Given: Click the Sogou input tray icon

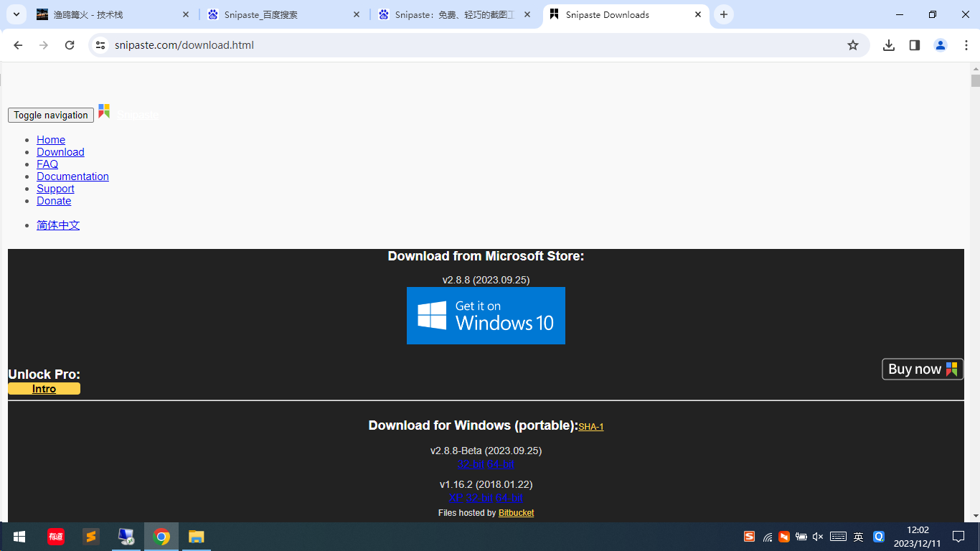Looking at the screenshot, I should (x=749, y=537).
